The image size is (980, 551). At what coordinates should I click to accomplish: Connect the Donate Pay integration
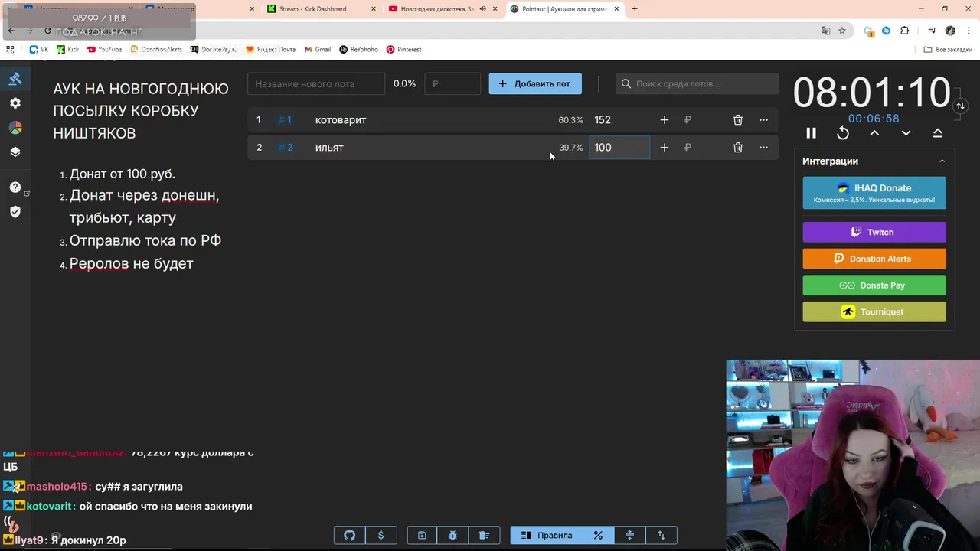point(874,285)
